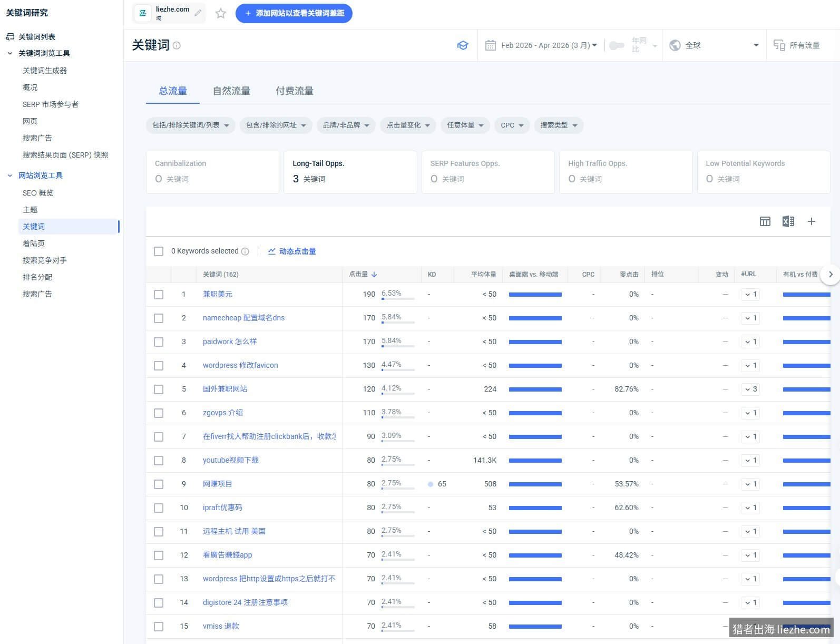Open keyword link ipraft优惠码
Image resolution: width=840 pixels, height=644 pixels.
pyautogui.click(x=222, y=508)
